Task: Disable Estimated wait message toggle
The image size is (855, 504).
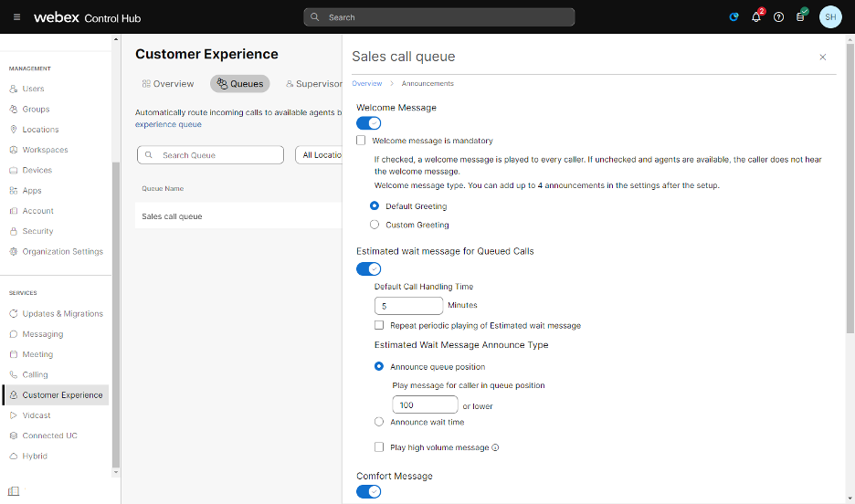Action: point(369,269)
